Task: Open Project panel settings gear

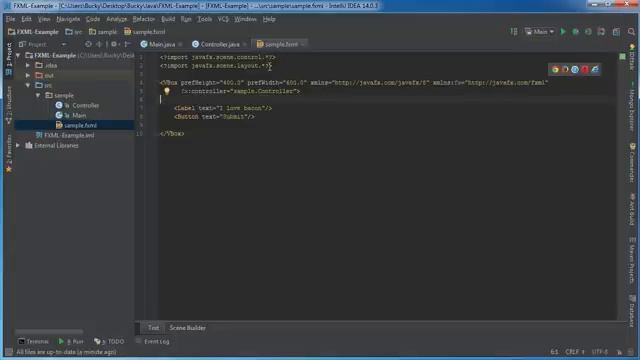Action: point(114,44)
